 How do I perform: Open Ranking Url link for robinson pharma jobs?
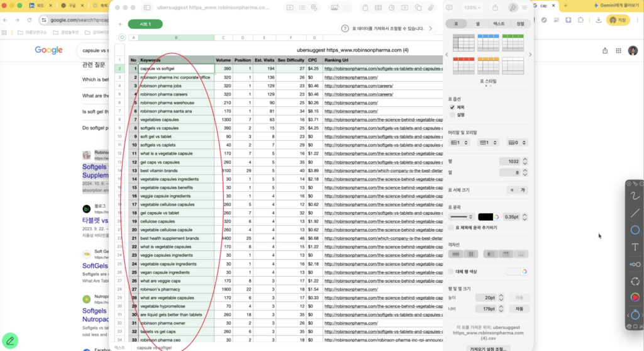pos(358,86)
